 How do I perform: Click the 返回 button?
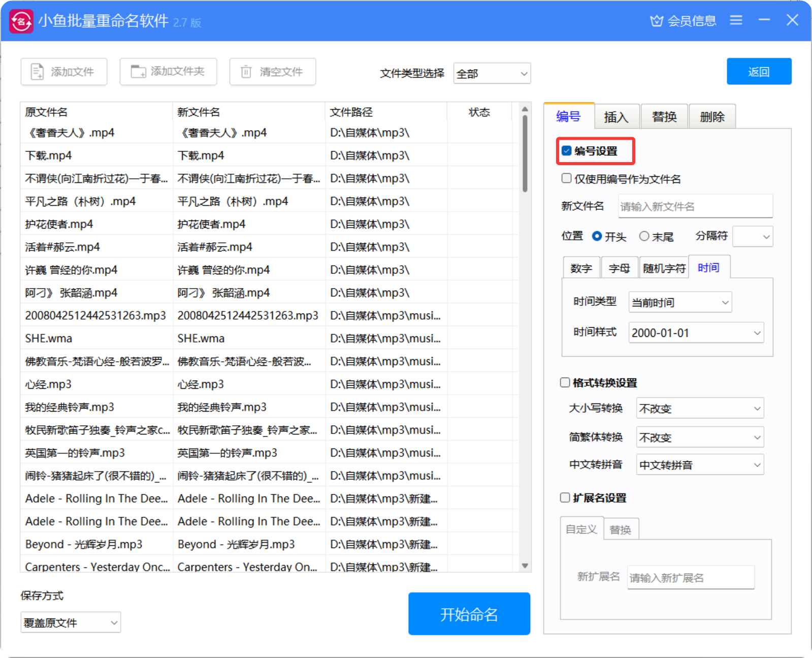759,72
